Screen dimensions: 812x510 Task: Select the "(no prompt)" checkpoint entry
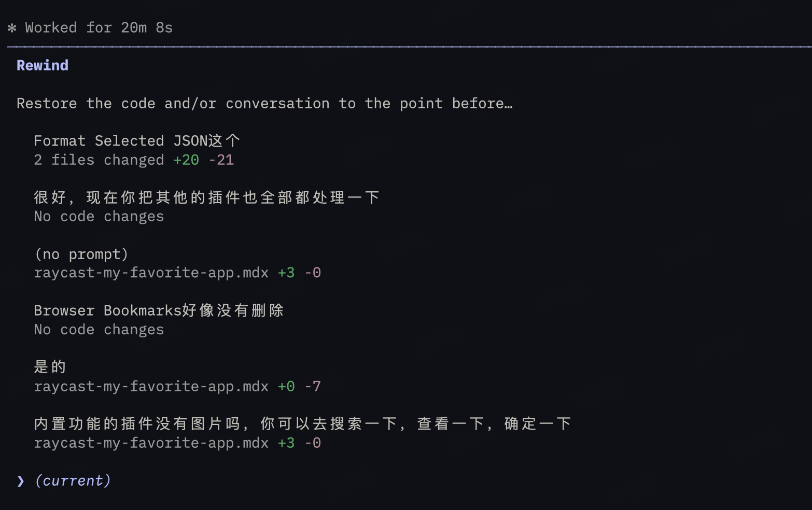click(81, 254)
